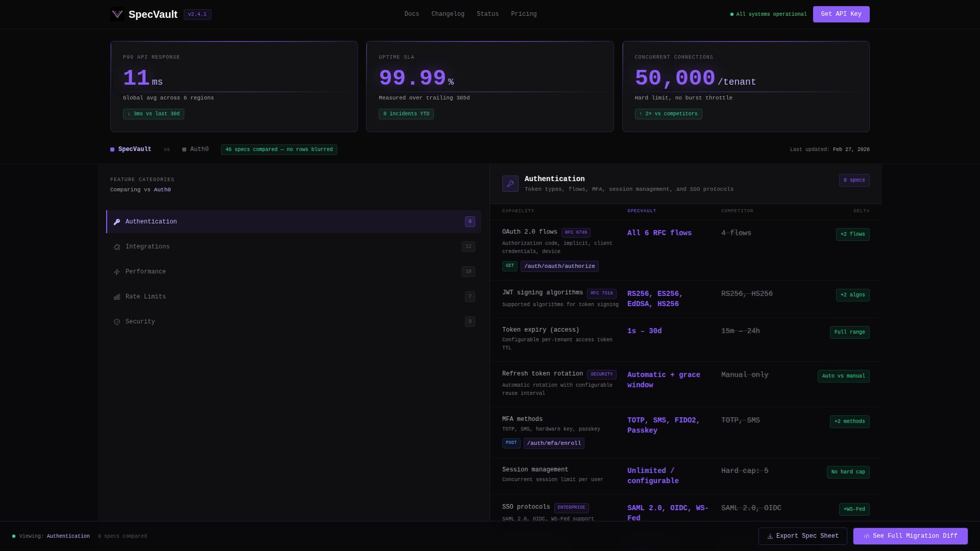Image resolution: width=980 pixels, height=551 pixels.
Task: Select the Authentication category
Action: pyautogui.click(x=293, y=221)
